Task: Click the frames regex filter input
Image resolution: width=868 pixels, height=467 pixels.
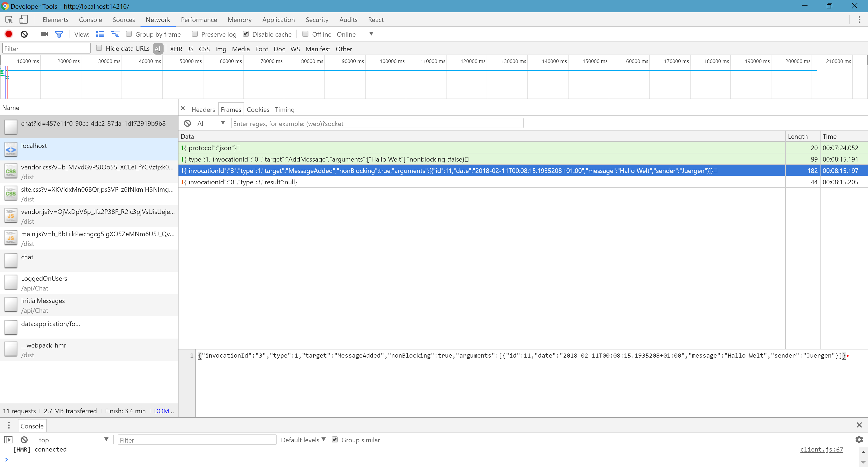Action: tap(377, 124)
